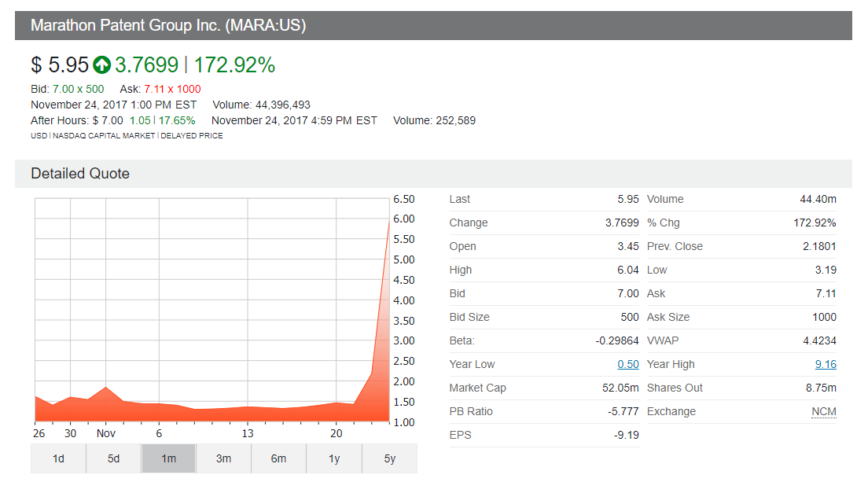
Task: Click the 3.7699 change value in header
Action: tap(147, 64)
